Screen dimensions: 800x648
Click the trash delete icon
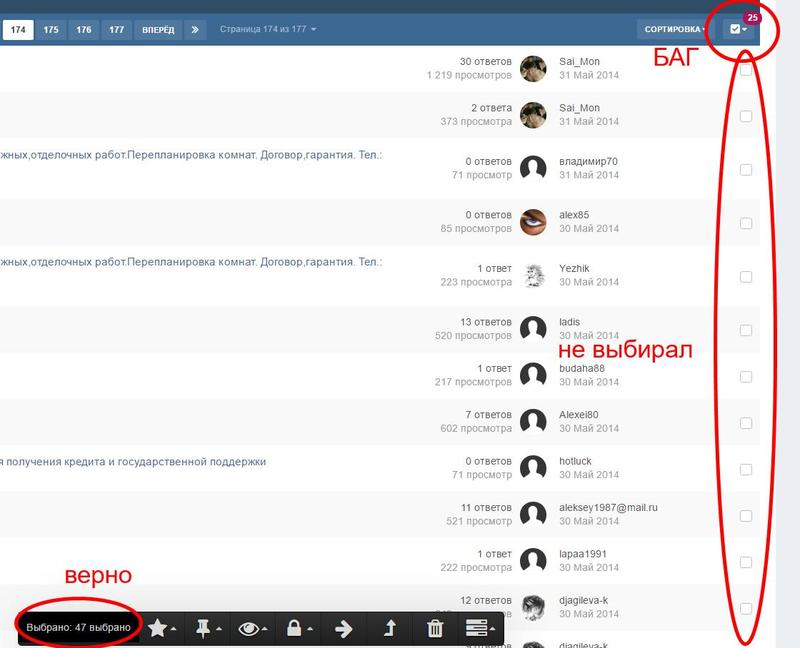pyautogui.click(x=435, y=628)
